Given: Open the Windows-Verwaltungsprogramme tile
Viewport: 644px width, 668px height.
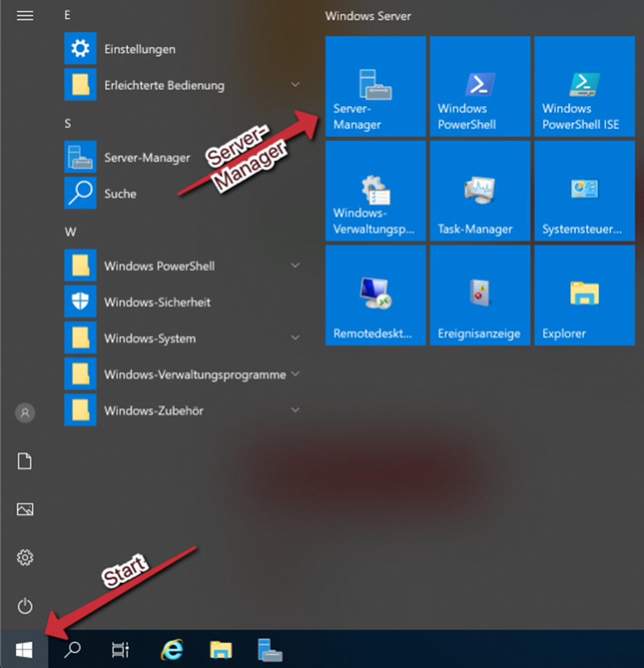Looking at the screenshot, I should 375,191.
